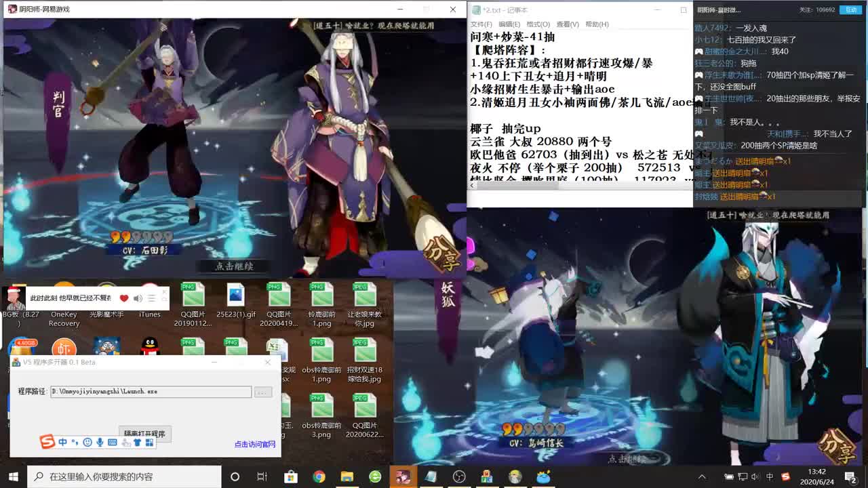Select the QQ图片20200419 PNG desktop file
Screen dimensions: 868x488
coord(279,305)
